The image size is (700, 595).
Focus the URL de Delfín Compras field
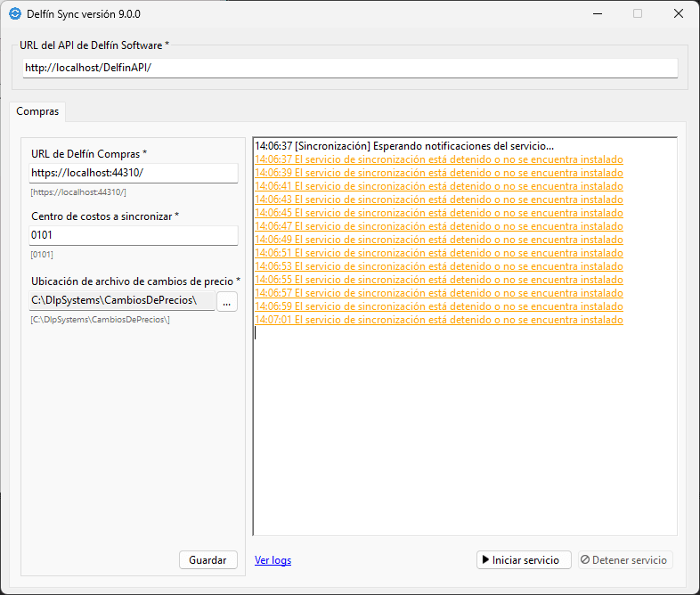(134, 173)
